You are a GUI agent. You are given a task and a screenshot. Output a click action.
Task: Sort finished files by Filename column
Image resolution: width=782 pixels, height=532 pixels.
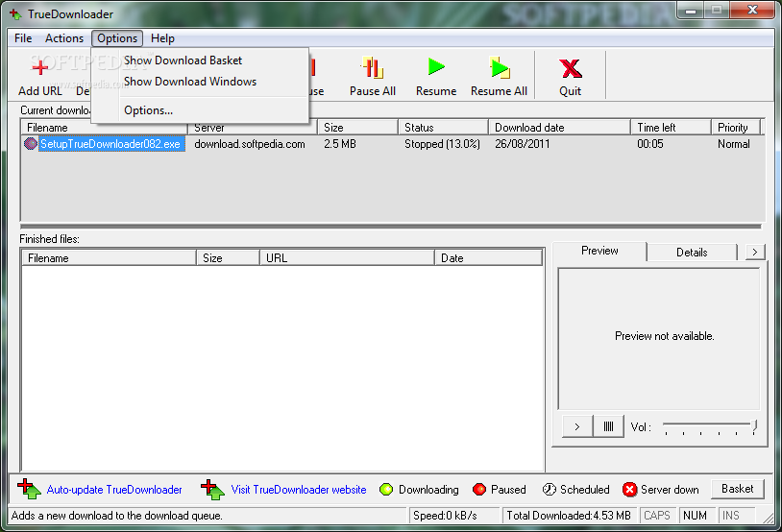pos(109,258)
